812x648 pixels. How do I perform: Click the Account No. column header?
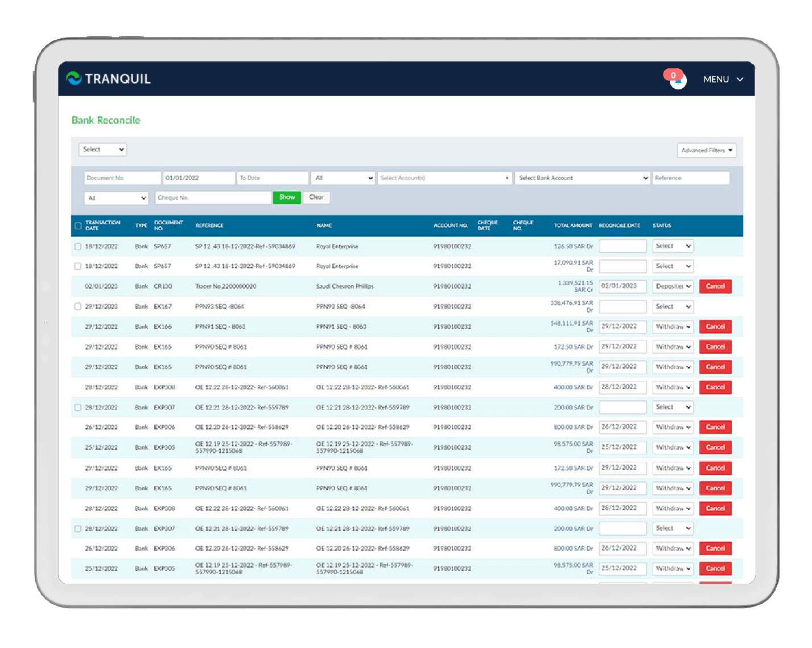(451, 225)
